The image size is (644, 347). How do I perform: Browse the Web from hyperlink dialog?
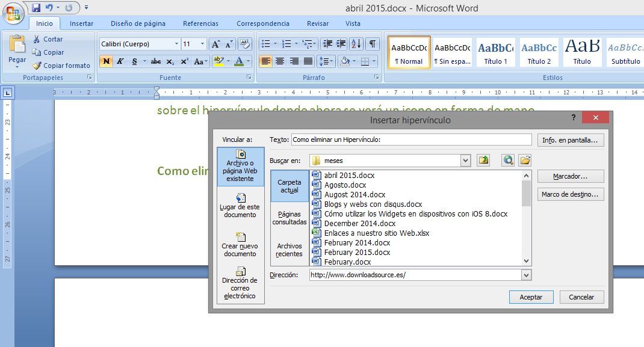(x=508, y=161)
